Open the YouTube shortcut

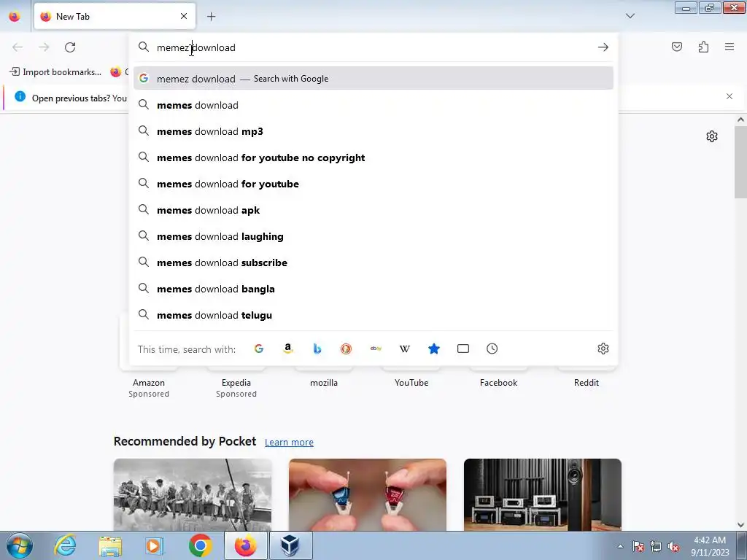point(411,383)
